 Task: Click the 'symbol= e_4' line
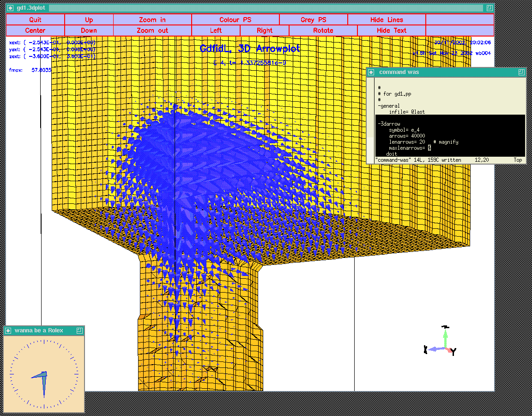404,130
